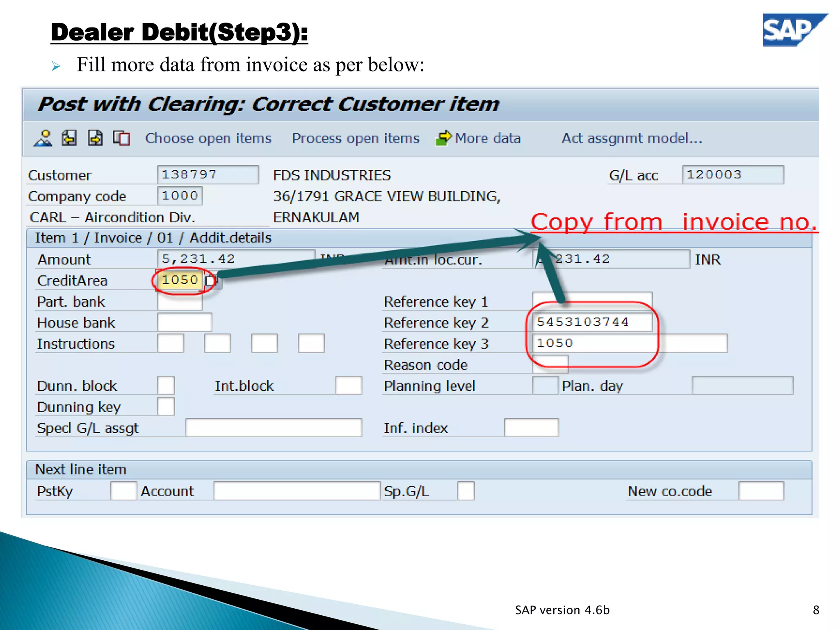The width and height of the screenshot is (840, 630).
Task: Click the Amount field 5,231.42
Action: pyautogui.click(x=236, y=259)
